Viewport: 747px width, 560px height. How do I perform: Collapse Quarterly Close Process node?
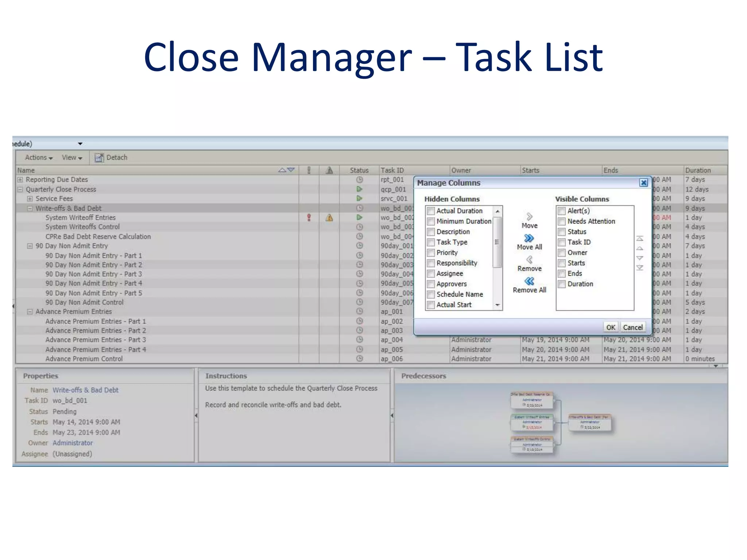pos(20,190)
